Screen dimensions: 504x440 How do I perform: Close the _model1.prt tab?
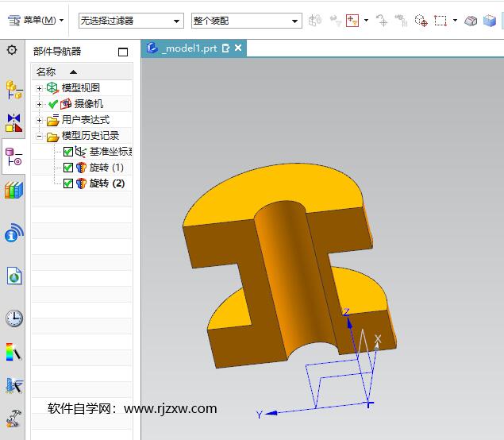[x=238, y=48]
